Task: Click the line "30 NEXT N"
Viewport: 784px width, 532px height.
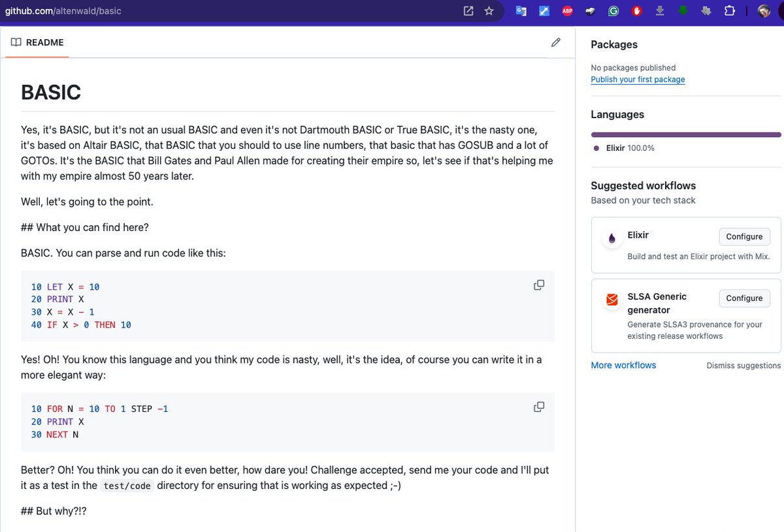Action: coord(55,434)
